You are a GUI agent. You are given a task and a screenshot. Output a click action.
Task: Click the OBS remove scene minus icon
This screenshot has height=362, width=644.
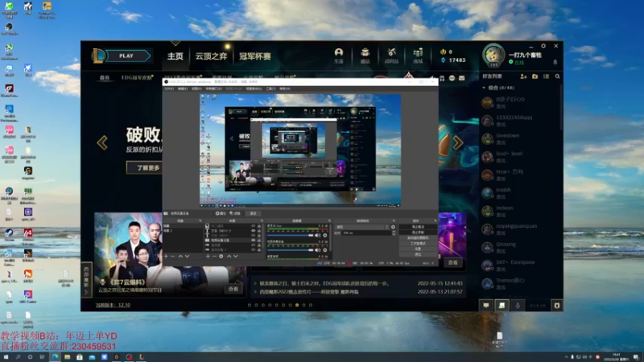pyautogui.click(x=172, y=256)
